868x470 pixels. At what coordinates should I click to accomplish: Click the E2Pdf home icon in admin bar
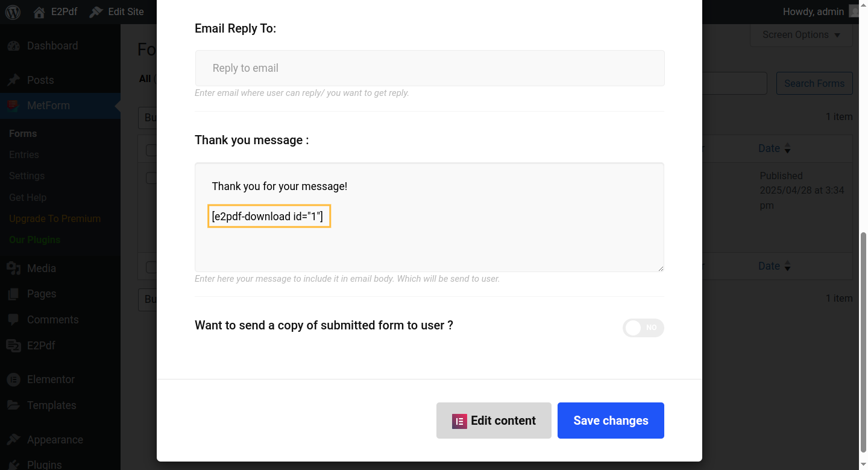[x=39, y=12]
